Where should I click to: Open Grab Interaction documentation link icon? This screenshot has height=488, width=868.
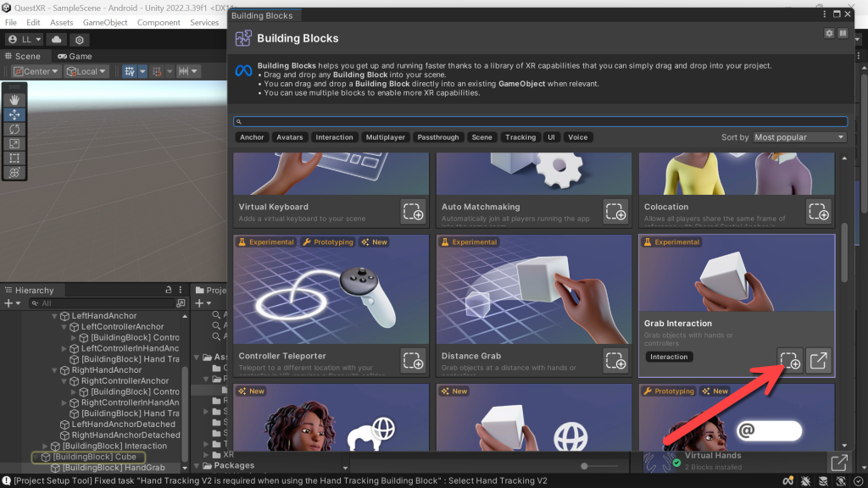click(x=818, y=361)
